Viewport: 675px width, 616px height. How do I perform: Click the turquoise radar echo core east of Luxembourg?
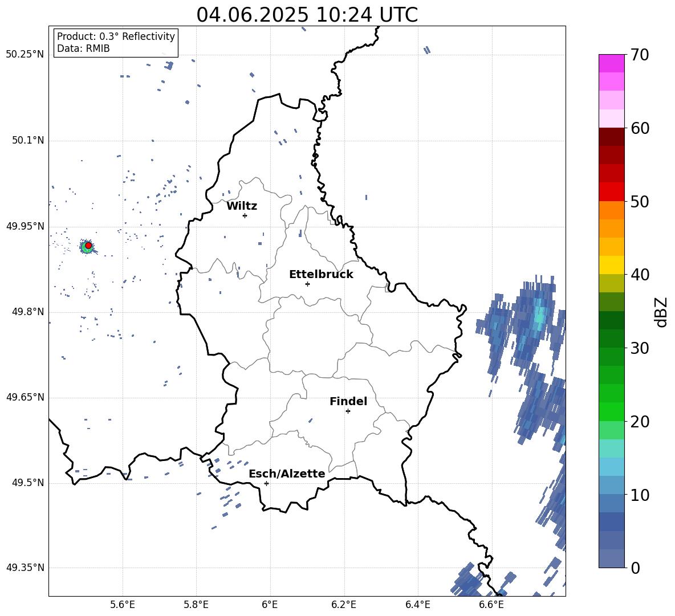tap(539, 314)
